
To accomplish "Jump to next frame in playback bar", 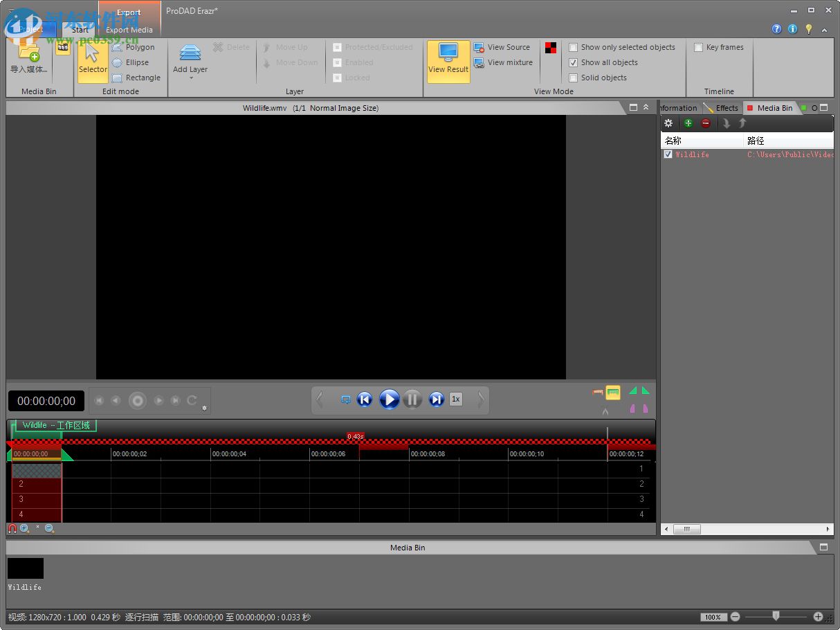I will (x=436, y=399).
